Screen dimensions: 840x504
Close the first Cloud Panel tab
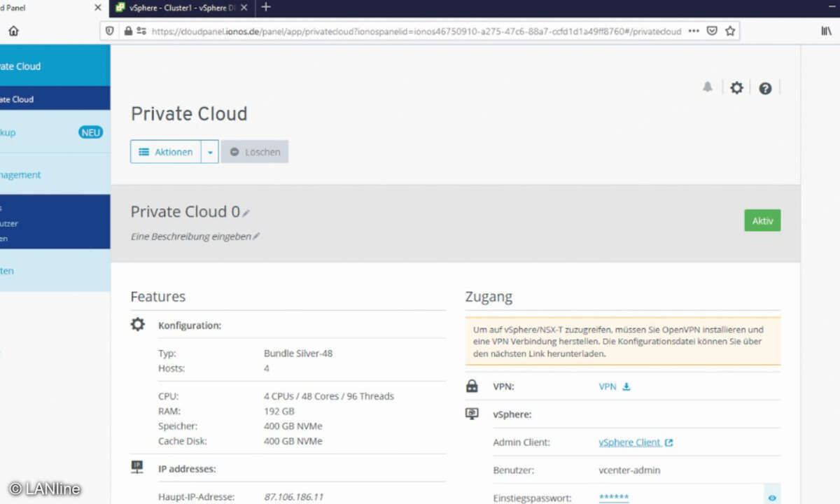[98, 8]
